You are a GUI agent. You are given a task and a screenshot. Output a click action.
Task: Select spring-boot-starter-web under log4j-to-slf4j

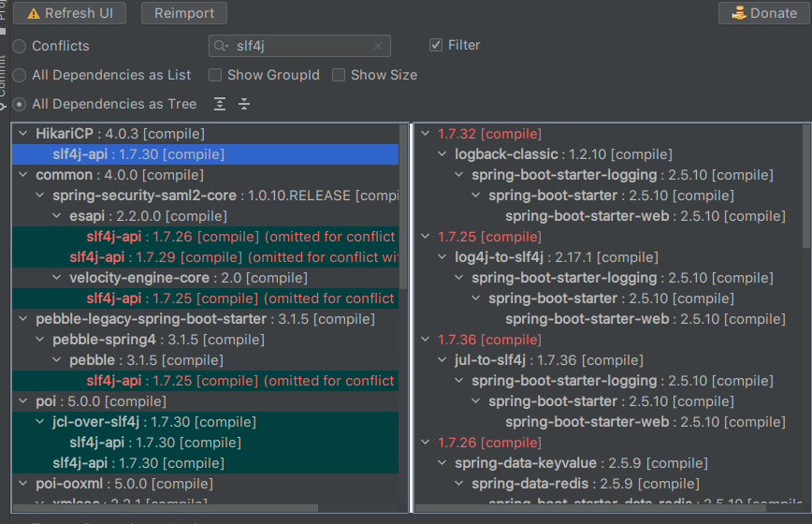tap(645, 319)
